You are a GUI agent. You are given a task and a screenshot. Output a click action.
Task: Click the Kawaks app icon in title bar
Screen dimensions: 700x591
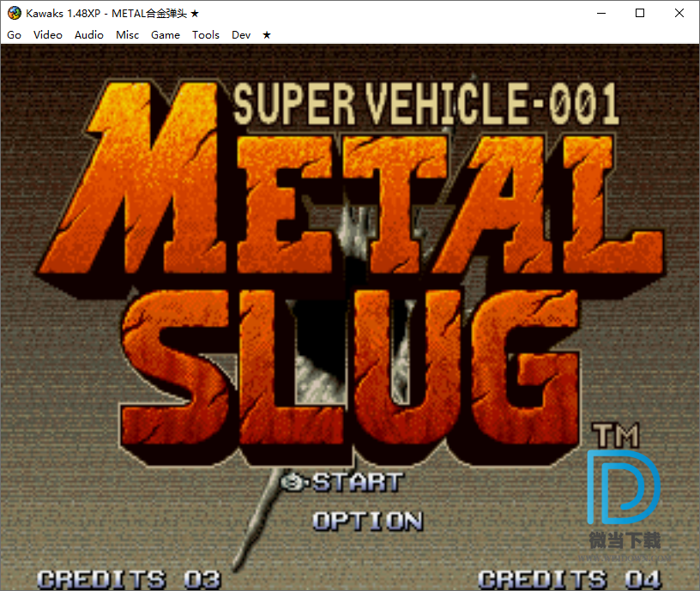15,13
